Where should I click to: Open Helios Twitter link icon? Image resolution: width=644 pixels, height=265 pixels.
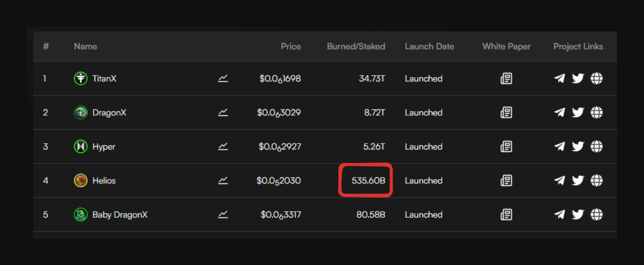(578, 180)
